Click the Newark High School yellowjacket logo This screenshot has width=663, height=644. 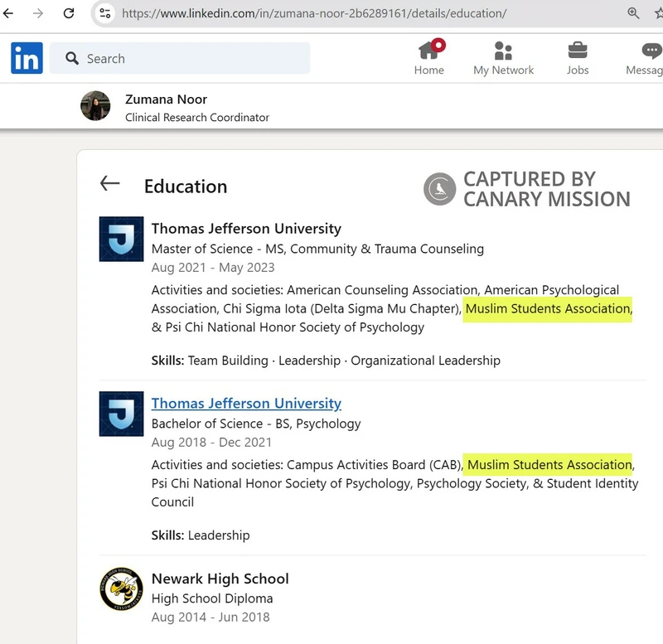[121, 588]
